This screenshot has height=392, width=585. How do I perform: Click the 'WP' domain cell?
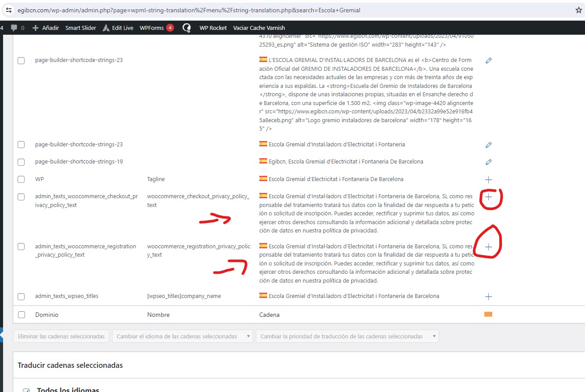(40, 179)
